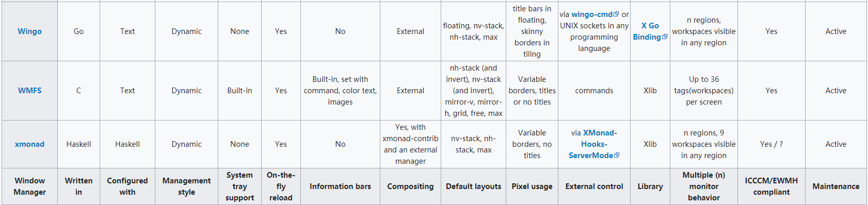Click the System tray support header
Viewport: 868px width, 205px height.
click(239, 186)
